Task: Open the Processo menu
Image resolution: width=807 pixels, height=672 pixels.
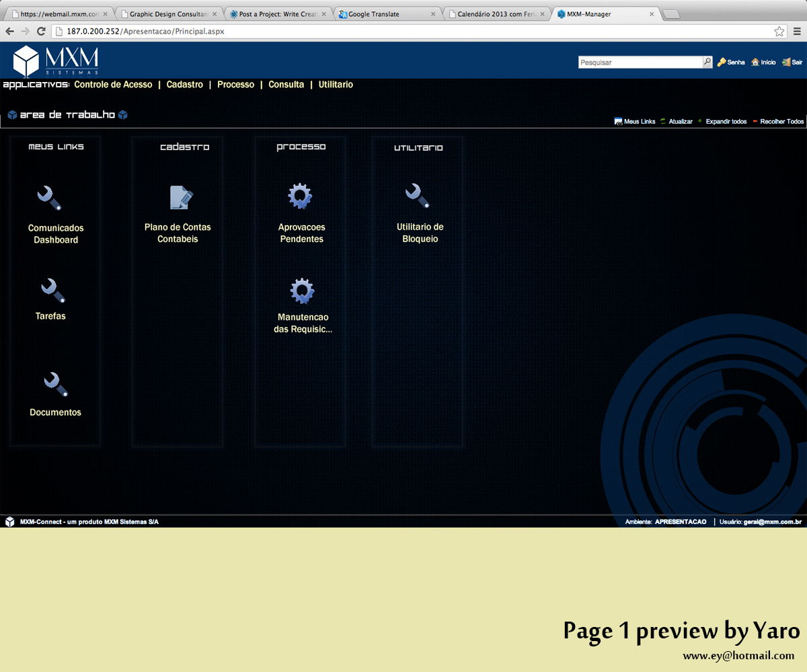Action: click(235, 85)
